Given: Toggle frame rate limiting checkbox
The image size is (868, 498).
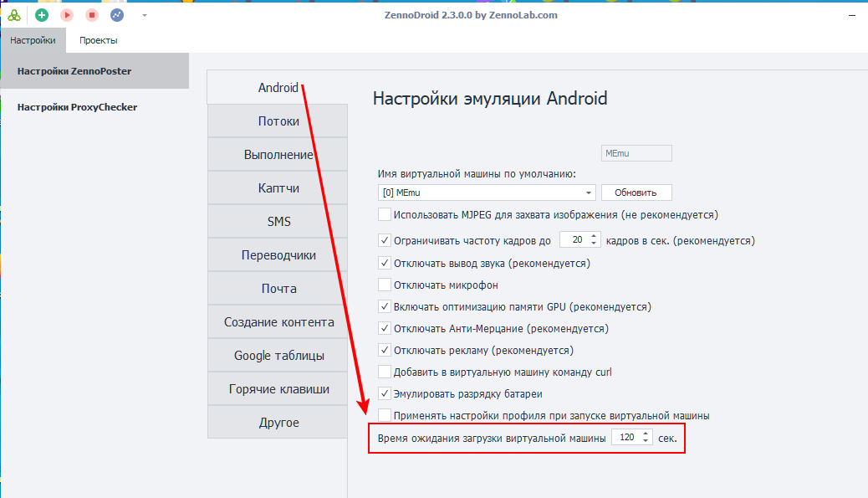Looking at the screenshot, I should pyautogui.click(x=384, y=240).
